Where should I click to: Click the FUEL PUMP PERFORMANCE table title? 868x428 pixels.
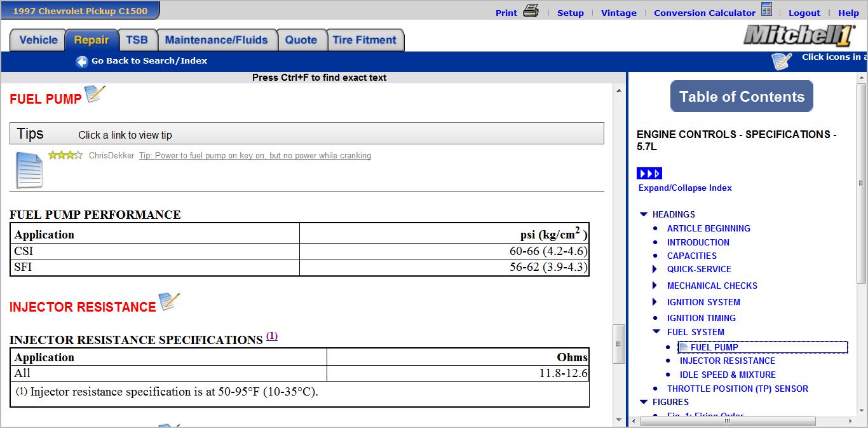(x=95, y=214)
